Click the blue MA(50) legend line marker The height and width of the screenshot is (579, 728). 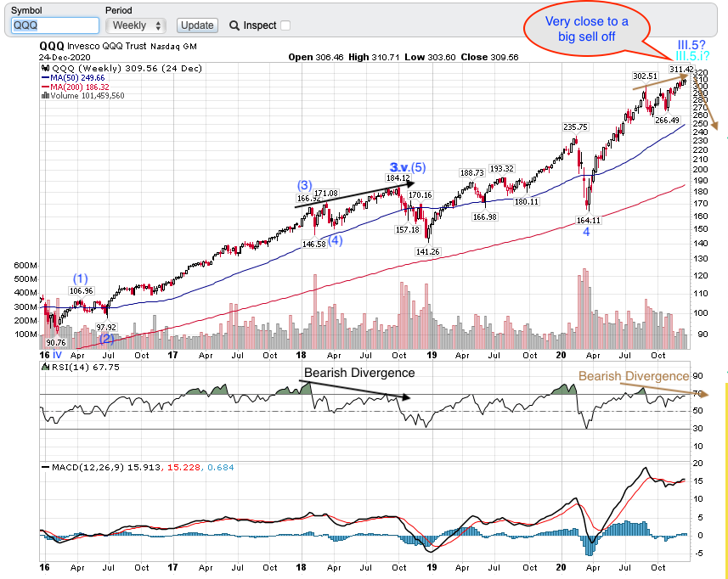point(45,76)
